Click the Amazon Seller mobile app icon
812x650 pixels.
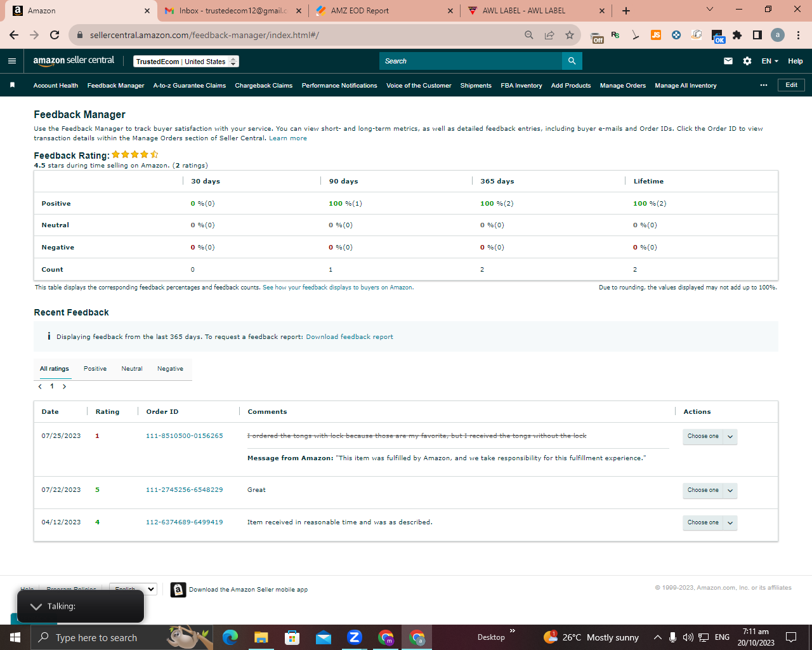pyautogui.click(x=178, y=590)
